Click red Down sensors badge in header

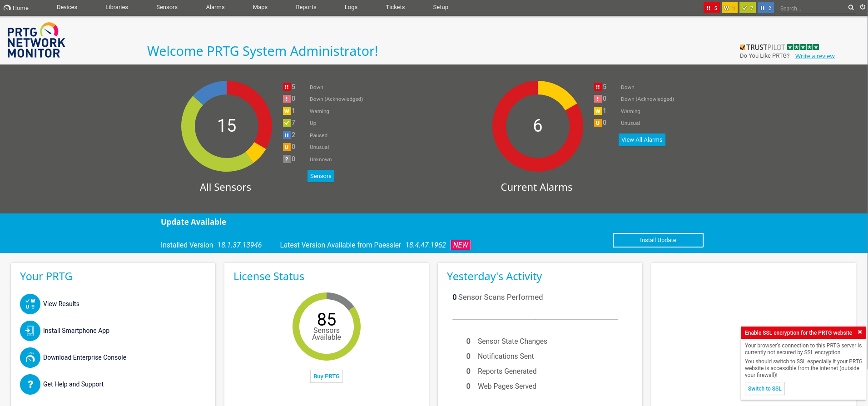coord(711,8)
